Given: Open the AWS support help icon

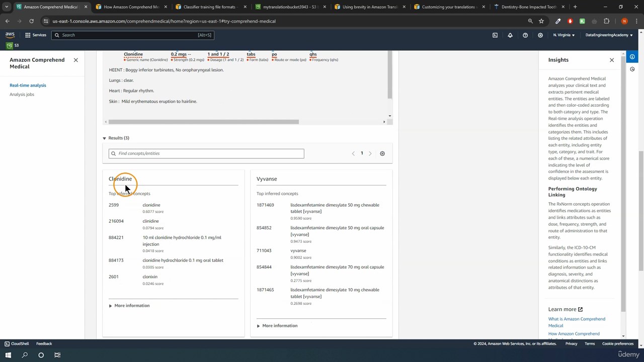Looking at the screenshot, I should (525, 35).
